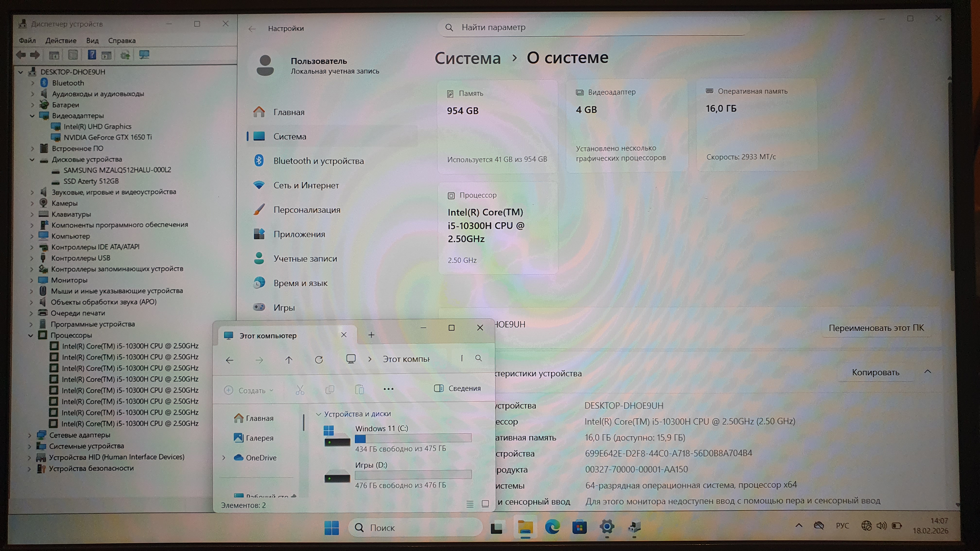The height and width of the screenshot is (551, 980).
Task: Open Персонализация settings section
Action: click(x=307, y=210)
